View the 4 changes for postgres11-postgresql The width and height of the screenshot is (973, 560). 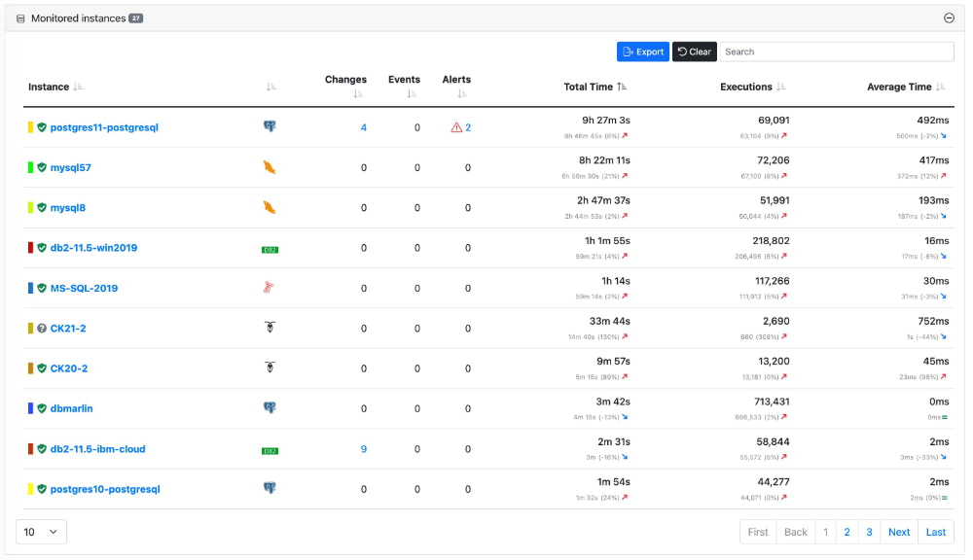364,127
